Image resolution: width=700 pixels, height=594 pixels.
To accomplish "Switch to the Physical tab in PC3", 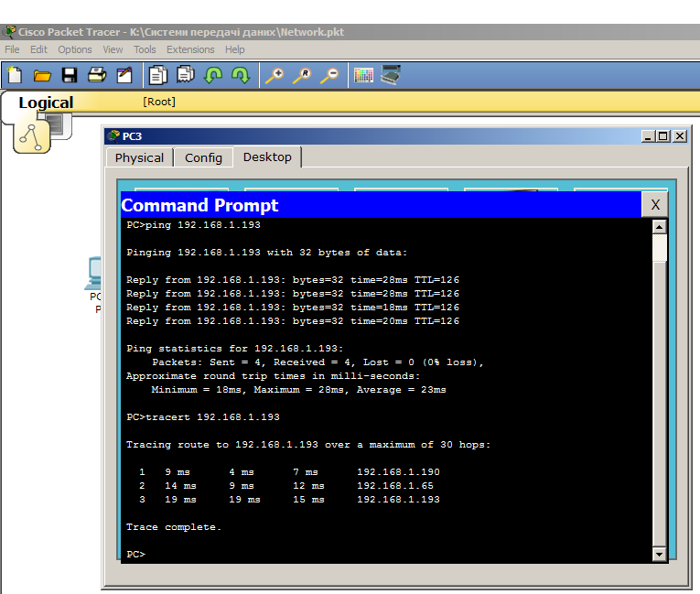I will (x=139, y=157).
